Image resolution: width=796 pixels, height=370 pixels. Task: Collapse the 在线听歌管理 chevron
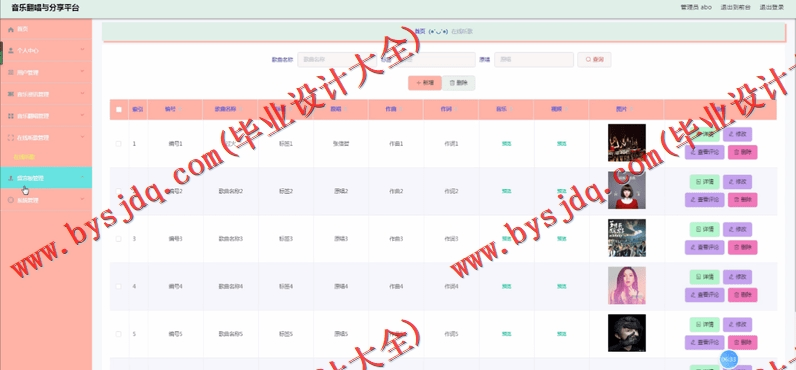click(82, 137)
